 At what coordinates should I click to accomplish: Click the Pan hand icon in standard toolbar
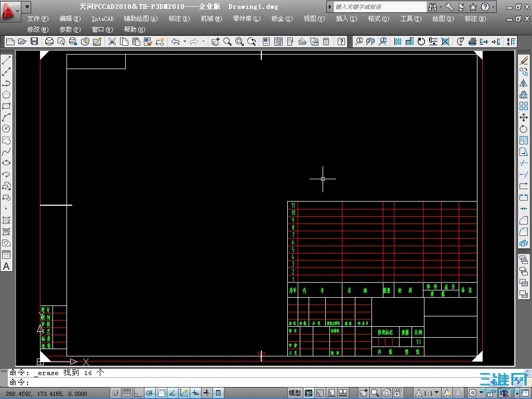pyautogui.click(x=215, y=42)
